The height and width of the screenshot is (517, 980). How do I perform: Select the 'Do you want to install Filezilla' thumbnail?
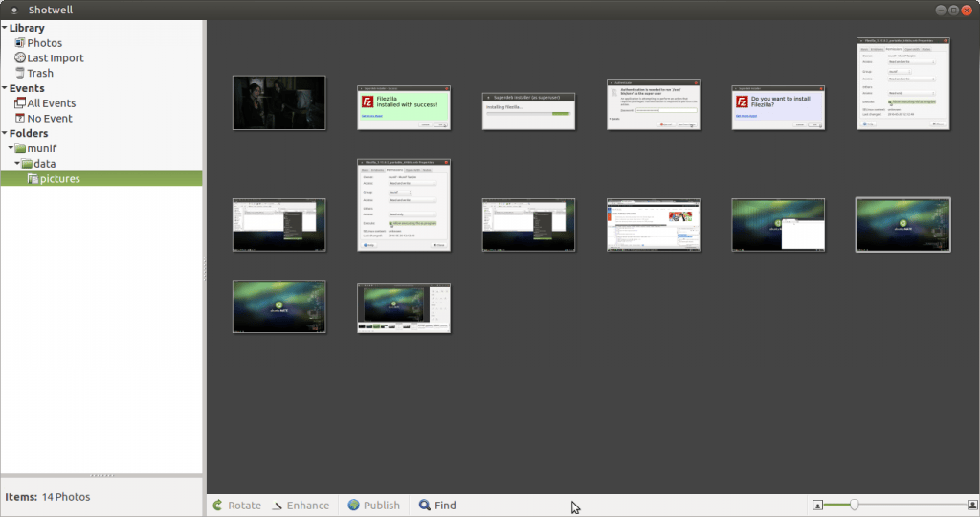[x=777, y=107]
